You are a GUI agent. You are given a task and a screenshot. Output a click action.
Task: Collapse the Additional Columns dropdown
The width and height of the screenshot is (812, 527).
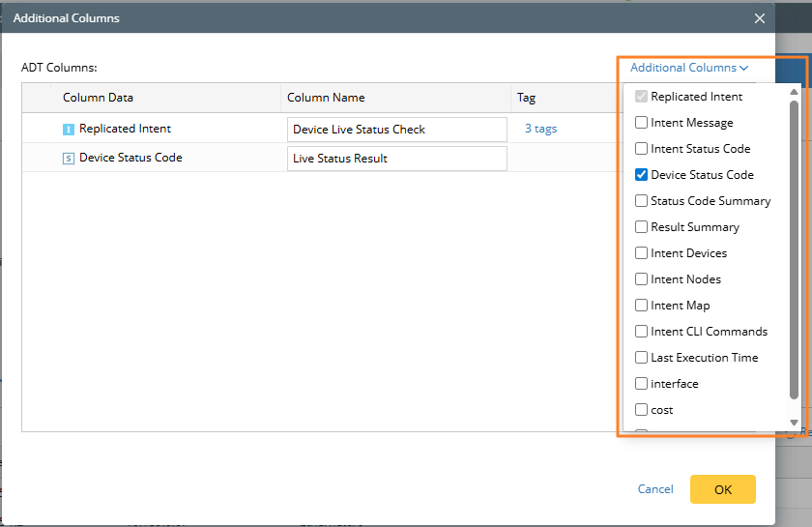689,68
